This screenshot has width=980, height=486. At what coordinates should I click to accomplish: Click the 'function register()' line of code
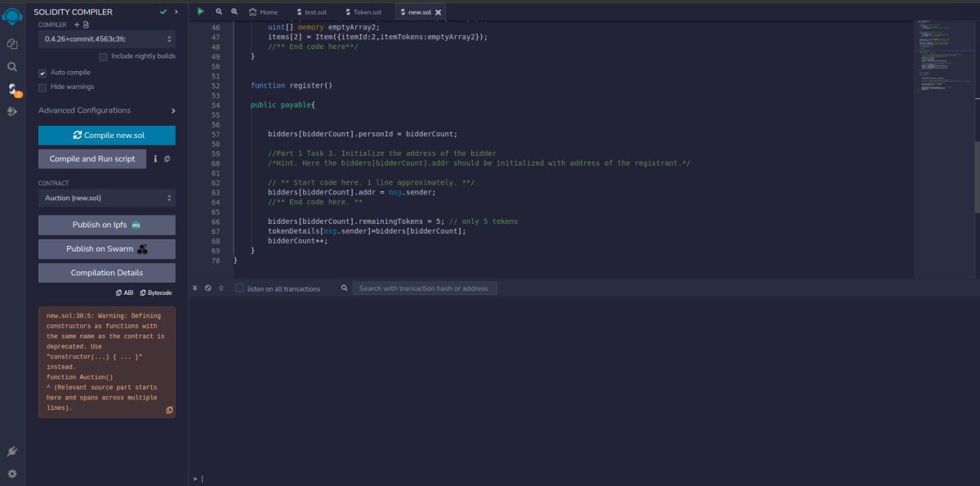pos(292,85)
